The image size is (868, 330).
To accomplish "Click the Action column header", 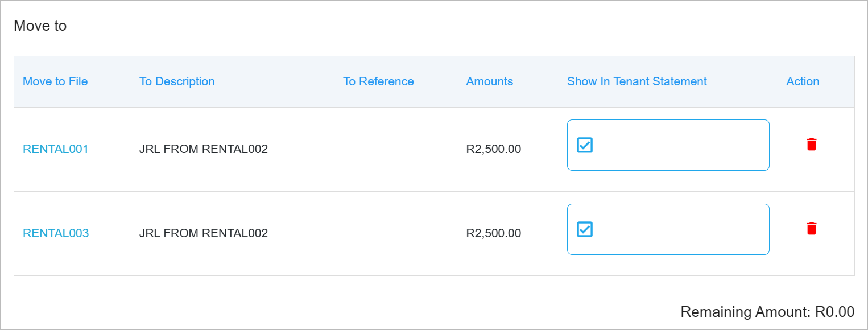I will point(803,81).
